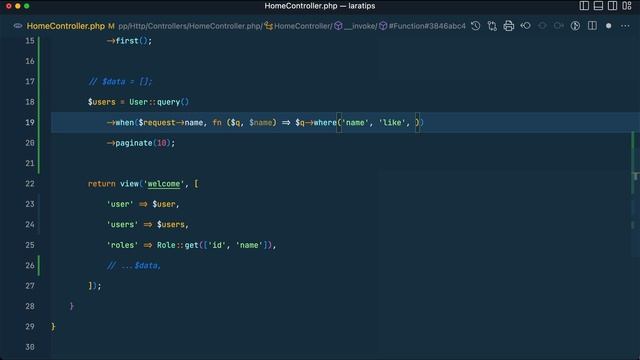This screenshot has height=360, width=640.
Task: Click unsaved changes dot indicator
Action: (609, 26)
